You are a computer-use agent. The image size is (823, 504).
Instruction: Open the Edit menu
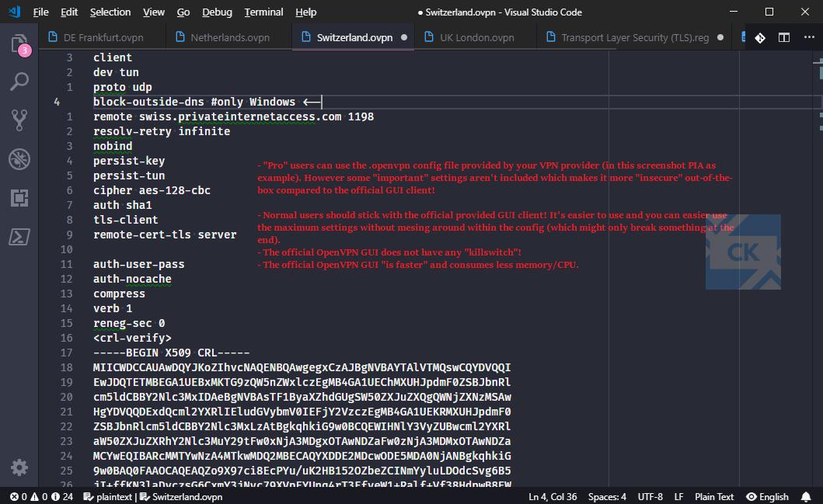(68, 12)
